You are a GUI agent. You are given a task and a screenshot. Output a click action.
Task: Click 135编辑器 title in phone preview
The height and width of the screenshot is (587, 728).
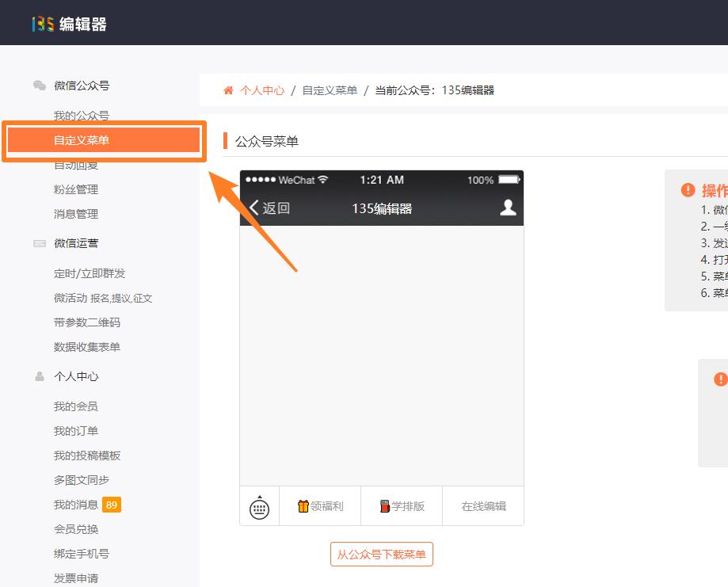pyautogui.click(x=382, y=208)
